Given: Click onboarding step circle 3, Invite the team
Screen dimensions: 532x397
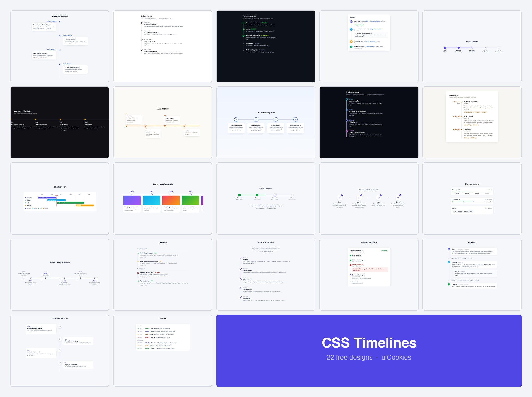Looking at the screenshot, I should tap(276, 119).
